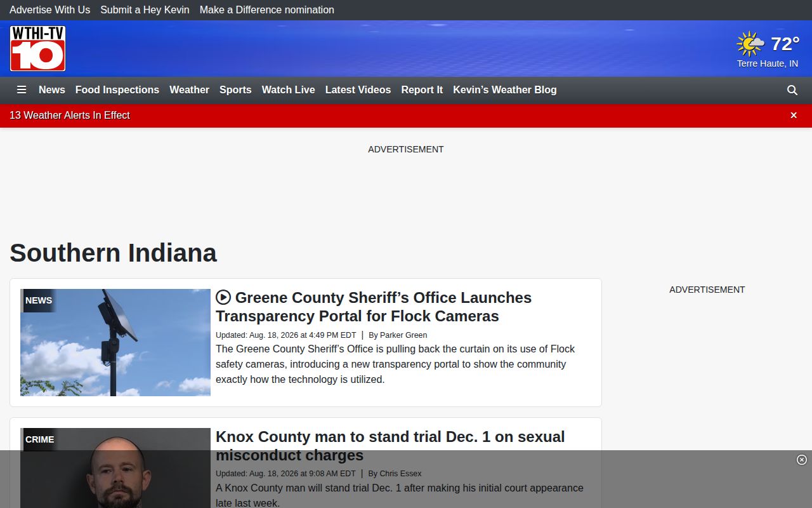Click the WTHI-TV 10 logo
Viewport: 812px width, 508px height.
[38, 48]
